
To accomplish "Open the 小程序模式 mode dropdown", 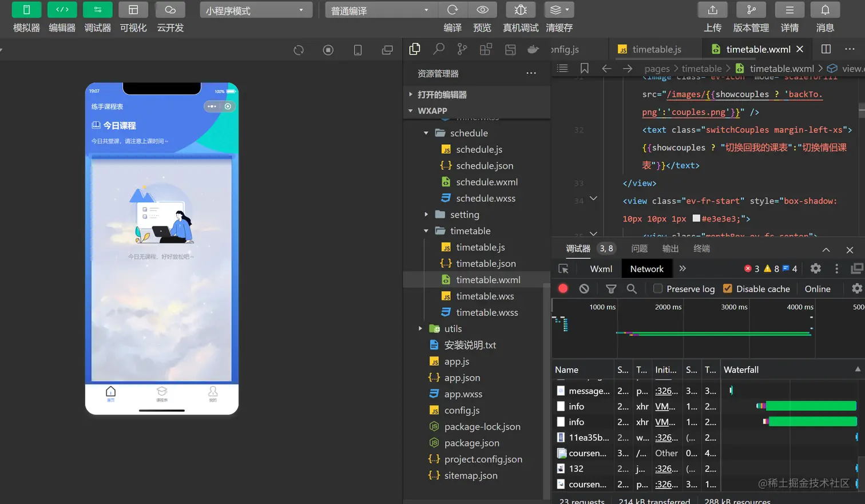I will pyautogui.click(x=256, y=10).
